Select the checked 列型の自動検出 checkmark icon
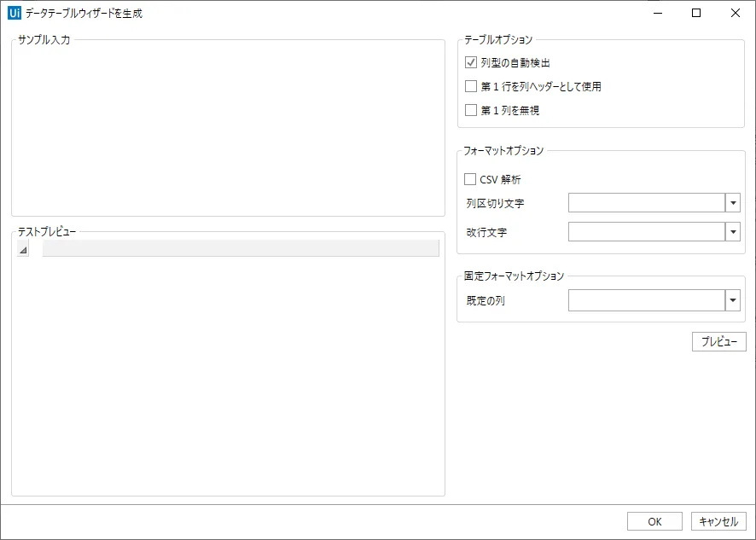This screenshot has height=540, width=756. (470, 62)
